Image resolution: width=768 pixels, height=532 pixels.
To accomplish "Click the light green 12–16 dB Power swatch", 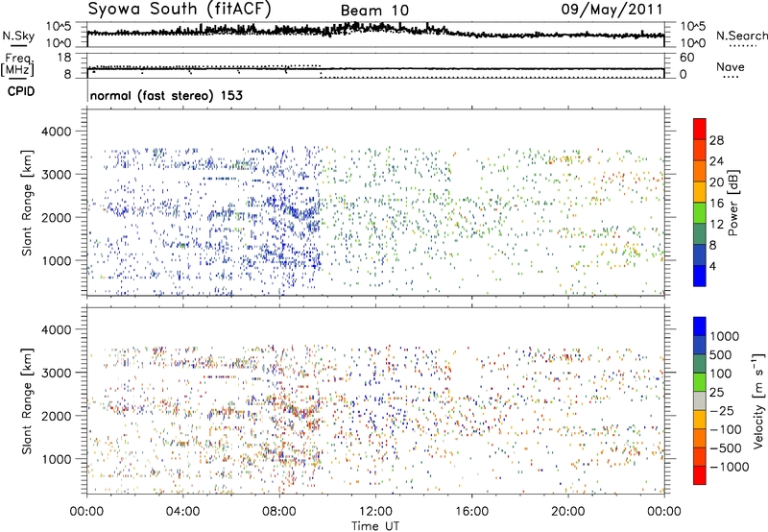I will (x=700, y=213).
